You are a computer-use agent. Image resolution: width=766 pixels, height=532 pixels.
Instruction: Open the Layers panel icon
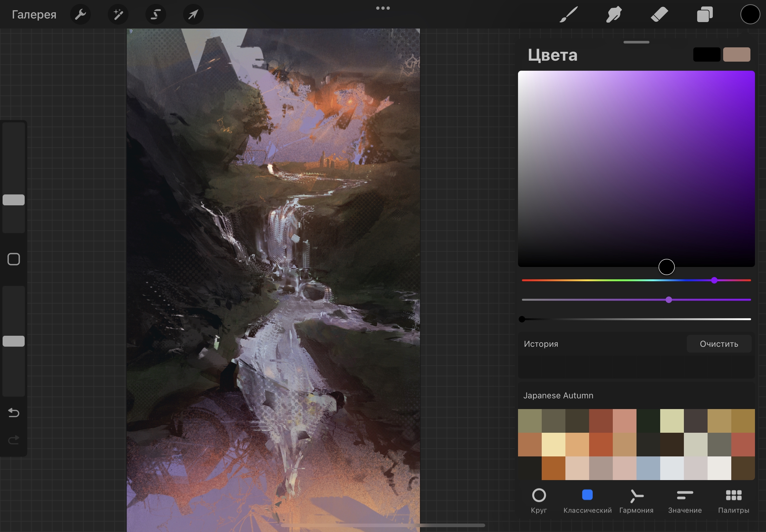[x=705, y=14]
